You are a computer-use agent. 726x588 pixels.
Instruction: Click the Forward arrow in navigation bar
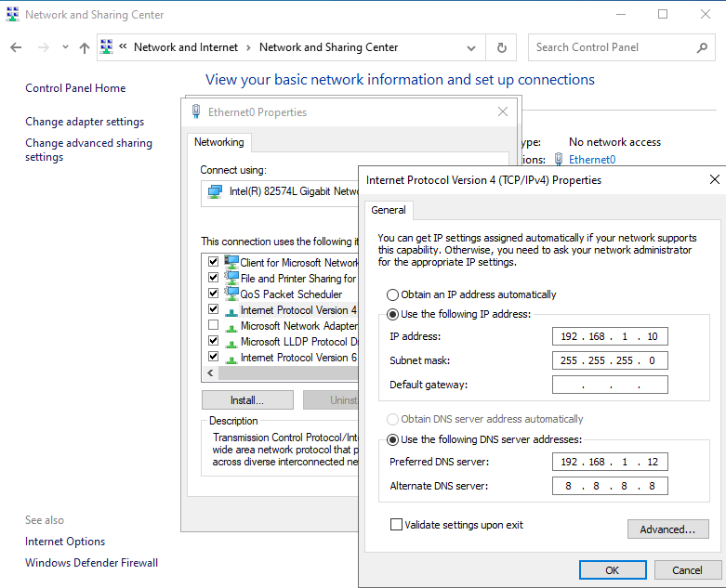tap(43, 47)
